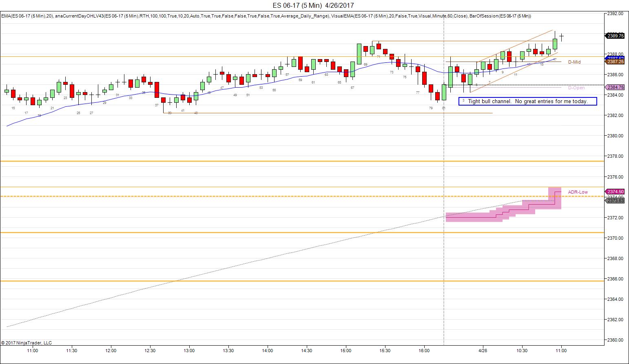Click the 2386.00 price axis label
Screen dimensions: 629x364
[615, 75]
